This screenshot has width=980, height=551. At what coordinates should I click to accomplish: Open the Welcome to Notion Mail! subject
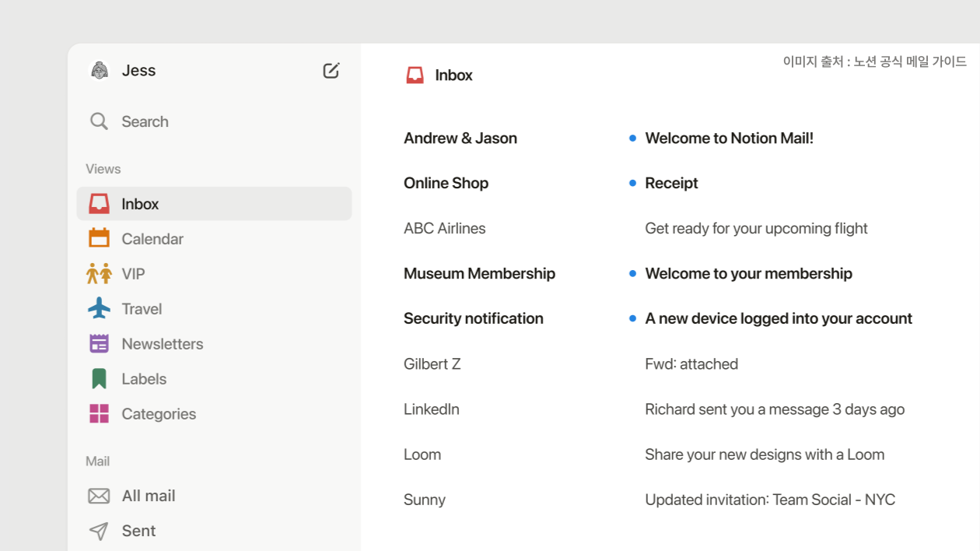730,139
